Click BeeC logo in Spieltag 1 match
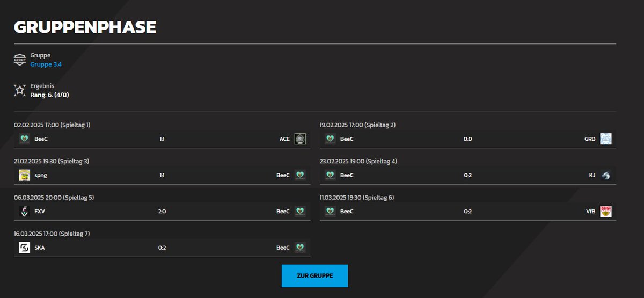 tap(24, 139)
